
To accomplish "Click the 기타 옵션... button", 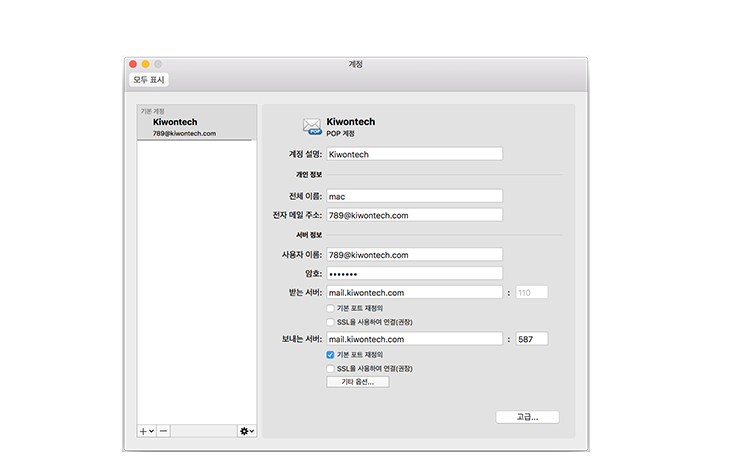I will click(357, 382).
